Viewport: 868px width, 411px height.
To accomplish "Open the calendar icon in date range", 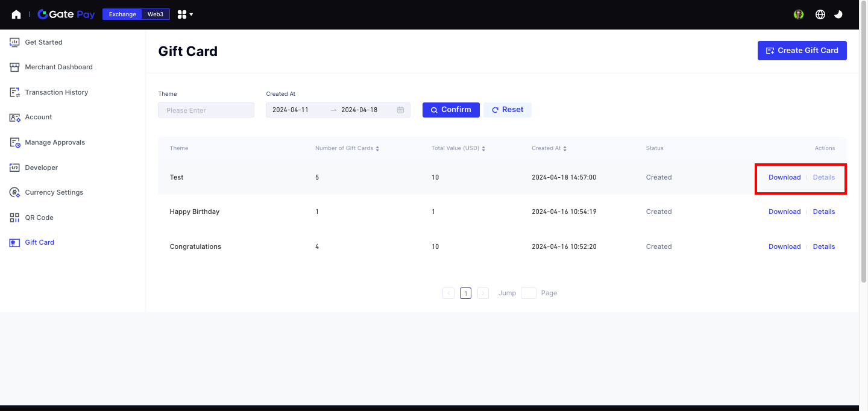I will [x=400, y=110].
